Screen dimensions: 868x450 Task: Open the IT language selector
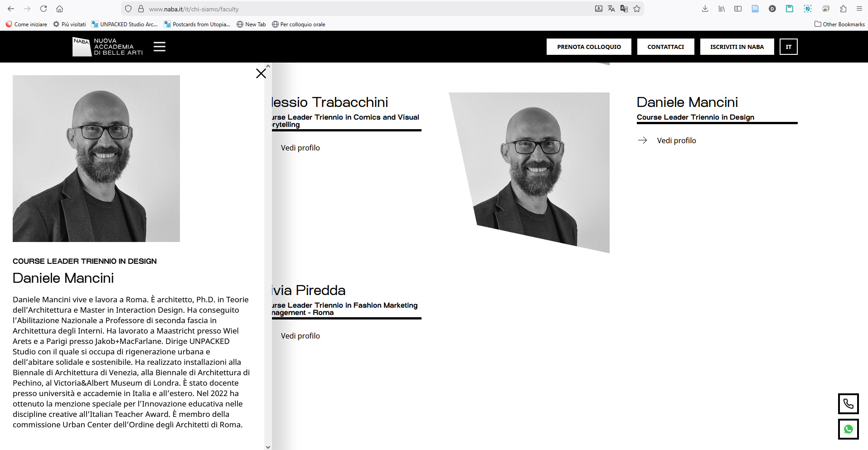(x=788, y=47)
